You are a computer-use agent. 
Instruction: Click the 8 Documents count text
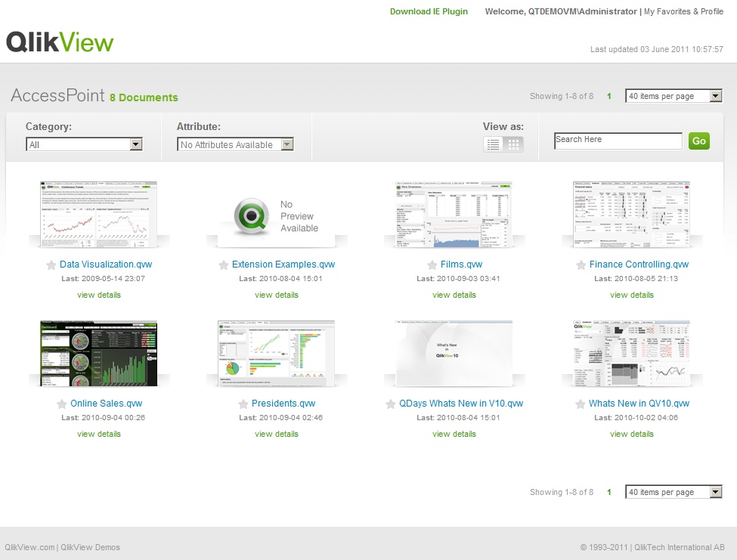pos(144,97)
